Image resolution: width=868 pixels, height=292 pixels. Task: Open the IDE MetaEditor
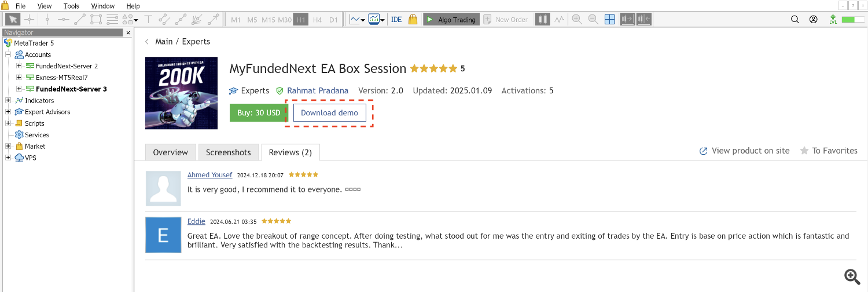(x=396, y=20)
